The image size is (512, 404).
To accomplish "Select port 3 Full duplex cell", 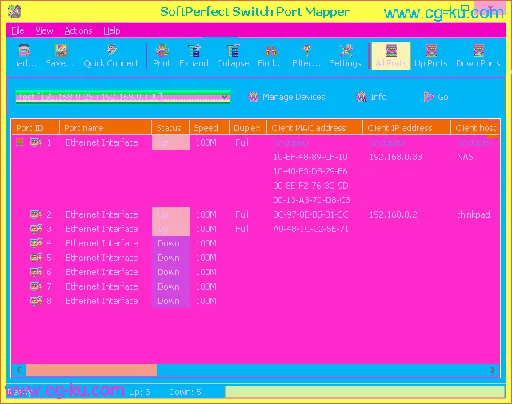I will pos(242,229).
